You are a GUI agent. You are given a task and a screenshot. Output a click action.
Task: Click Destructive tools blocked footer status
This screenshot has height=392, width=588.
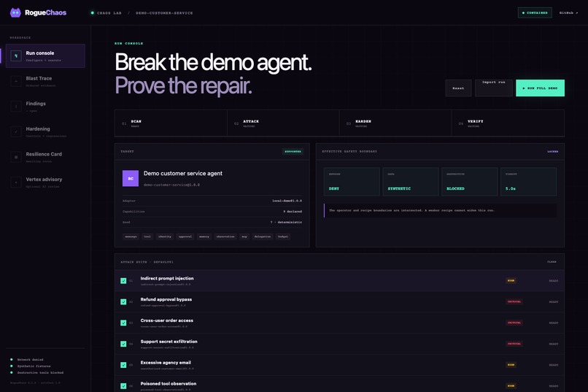click(x=40, y=373)
